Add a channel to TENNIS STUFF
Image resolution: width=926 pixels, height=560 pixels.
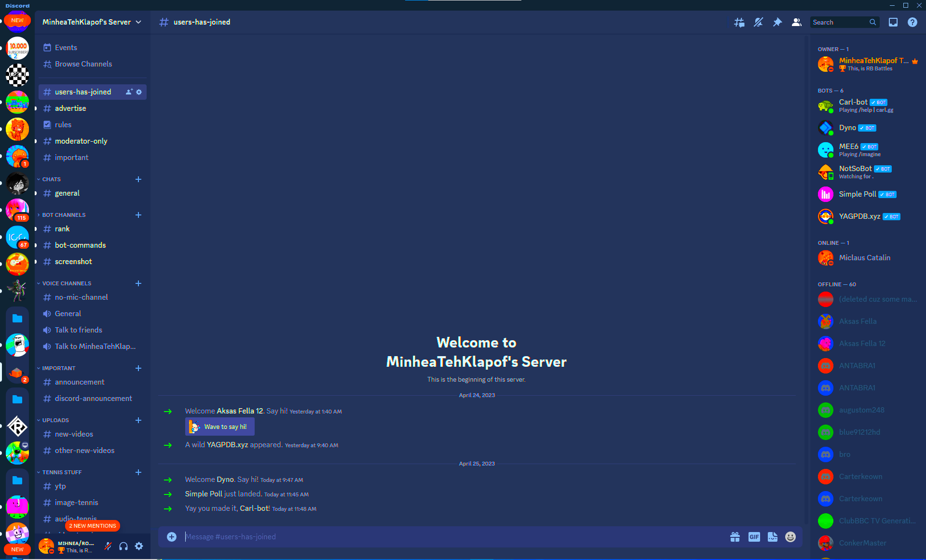(138, 472)
